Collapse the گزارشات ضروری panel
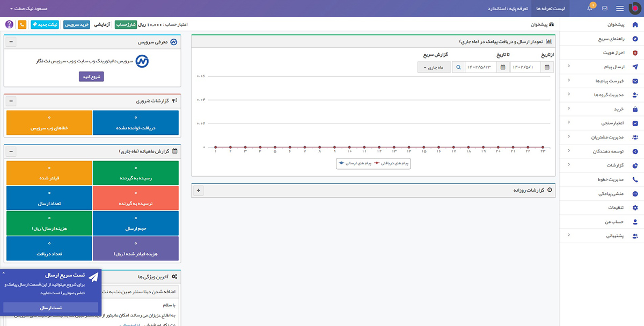This screenshot has width=644, height=326. 12,101
